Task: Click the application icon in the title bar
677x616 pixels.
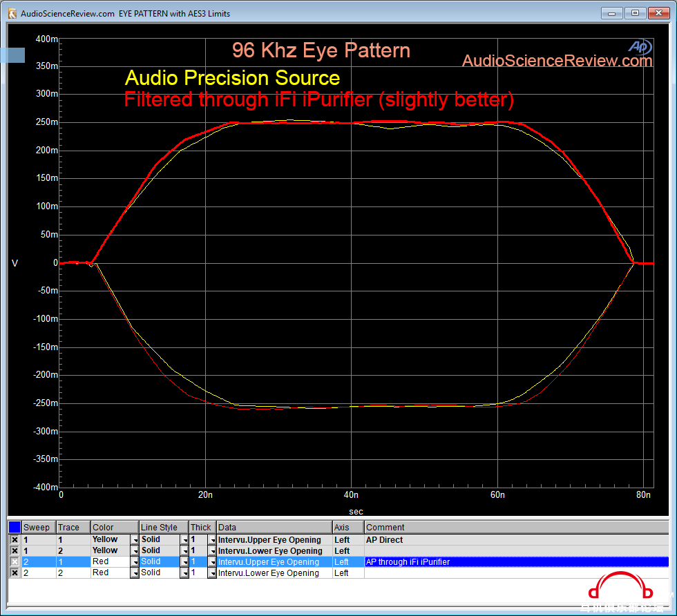Action: [12, 13]
